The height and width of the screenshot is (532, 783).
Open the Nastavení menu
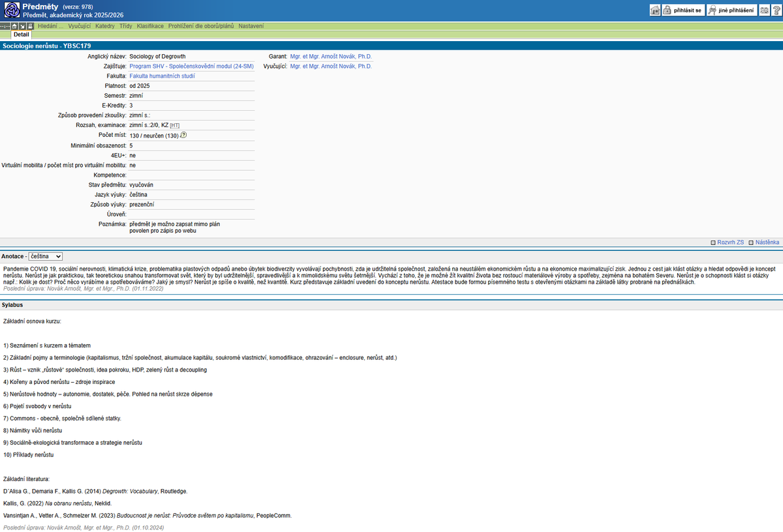pyautogui.click(x=251, y=26)
